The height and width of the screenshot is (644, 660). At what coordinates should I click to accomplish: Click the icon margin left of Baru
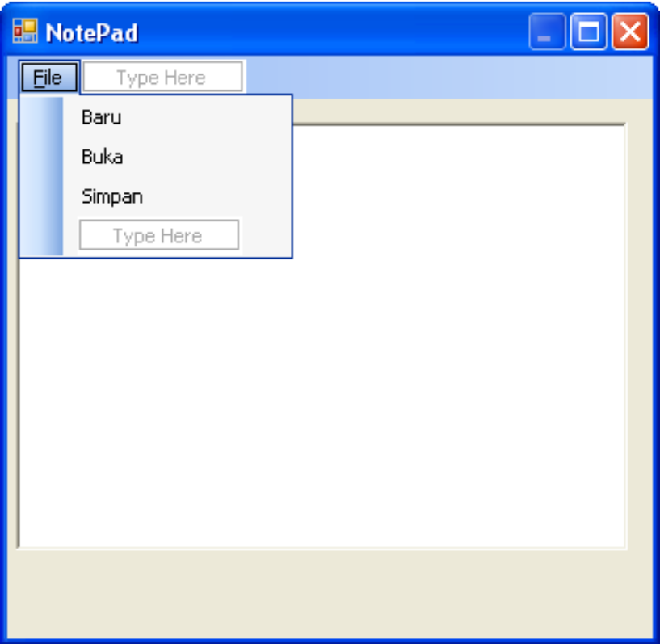click(x=41, y=117)
